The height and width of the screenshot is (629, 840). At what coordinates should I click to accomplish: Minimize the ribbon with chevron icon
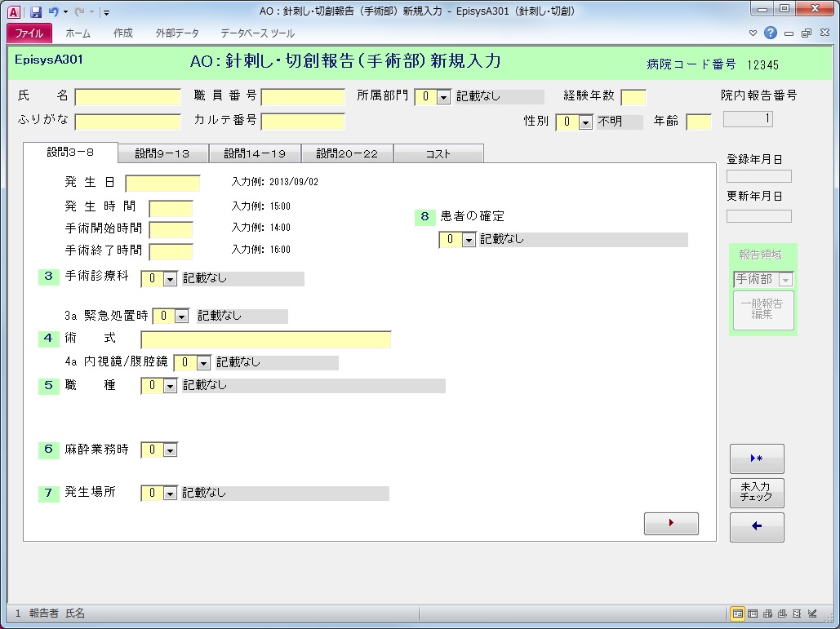[753, 33]
